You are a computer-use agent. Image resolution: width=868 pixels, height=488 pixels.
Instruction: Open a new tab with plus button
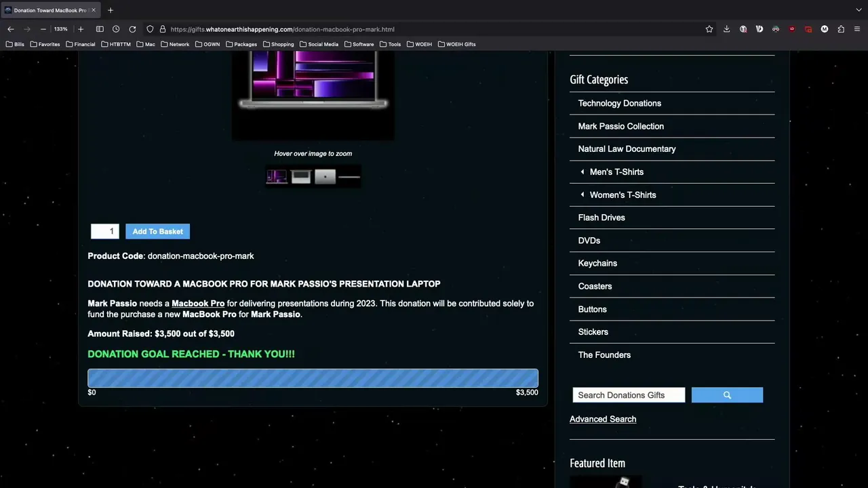pos(111,10)
